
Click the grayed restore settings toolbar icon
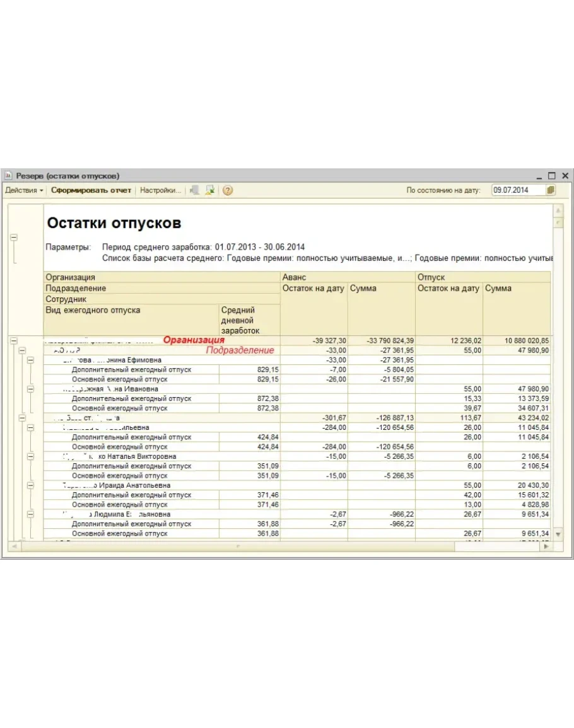pyautogui.click(x=195, y=190)
